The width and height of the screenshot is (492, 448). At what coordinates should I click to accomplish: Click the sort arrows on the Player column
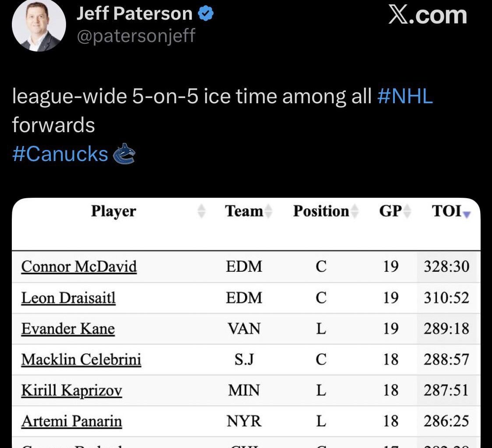coord(201,211)
